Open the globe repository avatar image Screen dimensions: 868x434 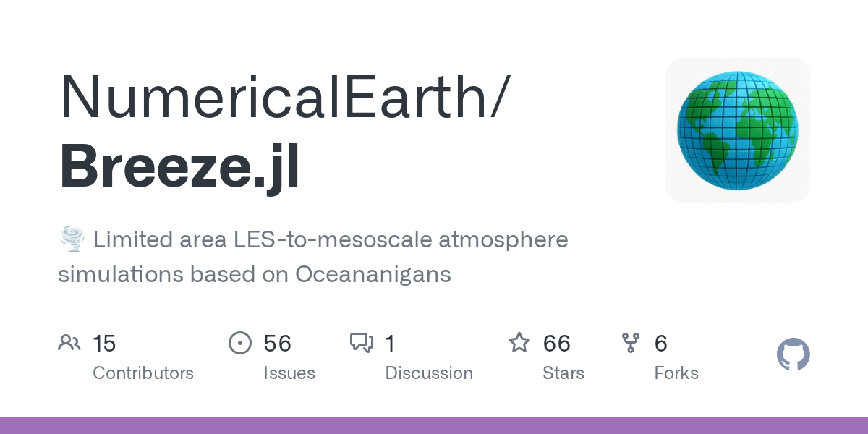pos(737,130)
